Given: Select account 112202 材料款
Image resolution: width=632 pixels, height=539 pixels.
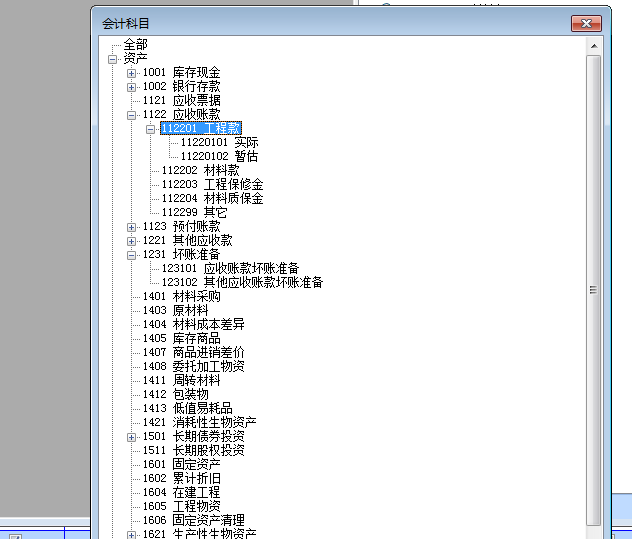Looking at the screenshot, I should click(x=201, y=171).
